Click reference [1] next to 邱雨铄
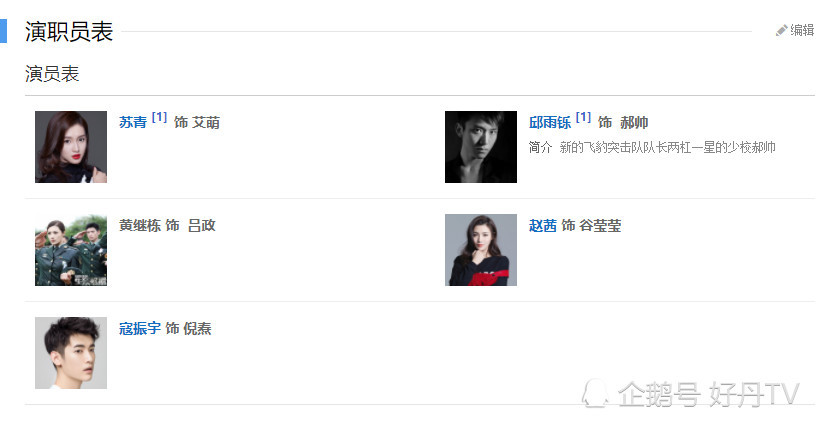Image resolution: width=819 pixels, height=423 pixels. pos(583,118)
